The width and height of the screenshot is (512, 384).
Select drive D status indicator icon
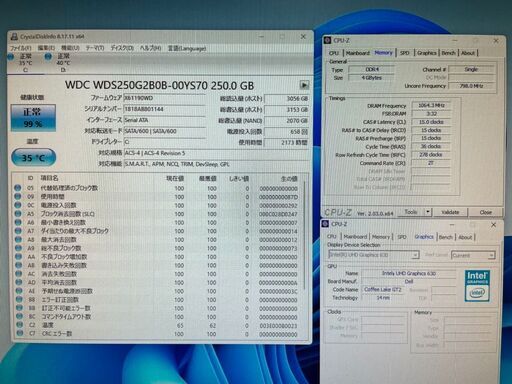[48, 57]
